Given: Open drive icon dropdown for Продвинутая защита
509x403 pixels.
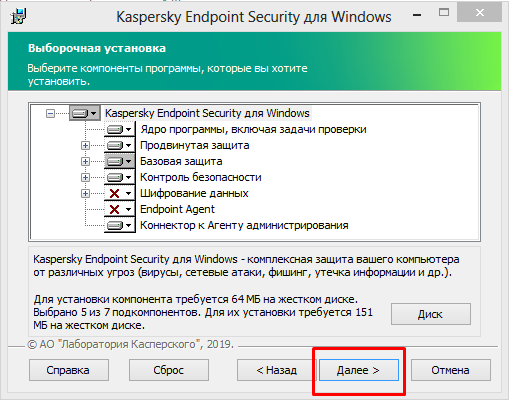Looking at the screenshot, I should pyautogui.click(x=120, y=145).
